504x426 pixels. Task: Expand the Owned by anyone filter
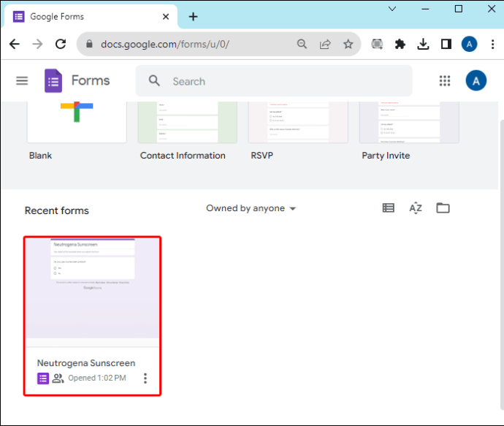click(251, 208)
